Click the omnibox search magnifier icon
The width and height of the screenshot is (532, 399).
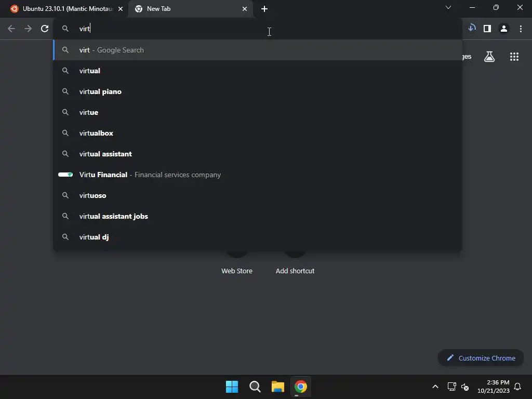tap(65, 29)
